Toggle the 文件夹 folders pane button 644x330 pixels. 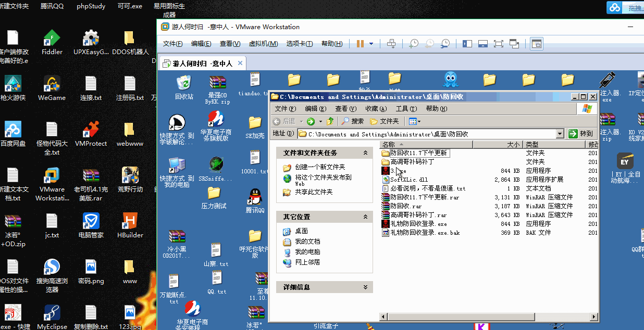coord(385,121)
